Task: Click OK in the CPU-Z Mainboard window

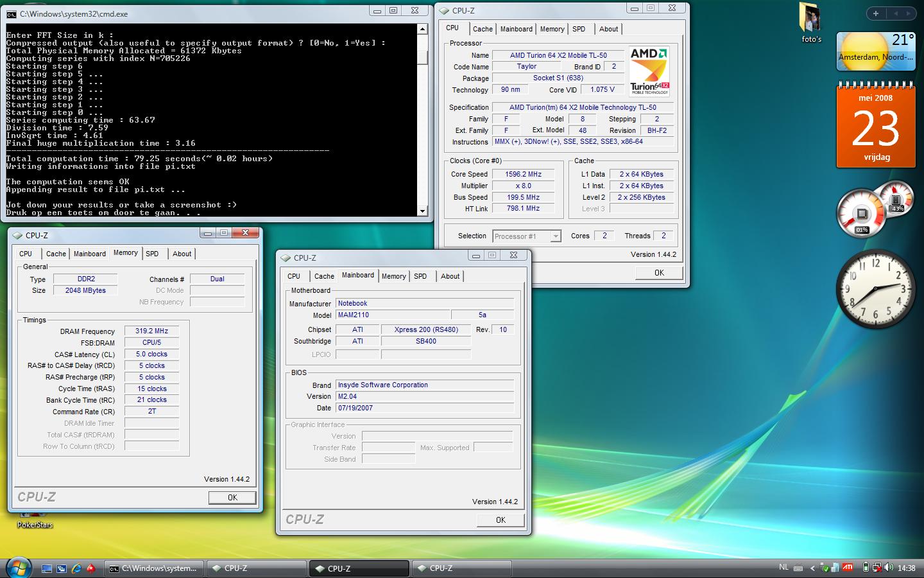Action: click(x=501, y=520)
